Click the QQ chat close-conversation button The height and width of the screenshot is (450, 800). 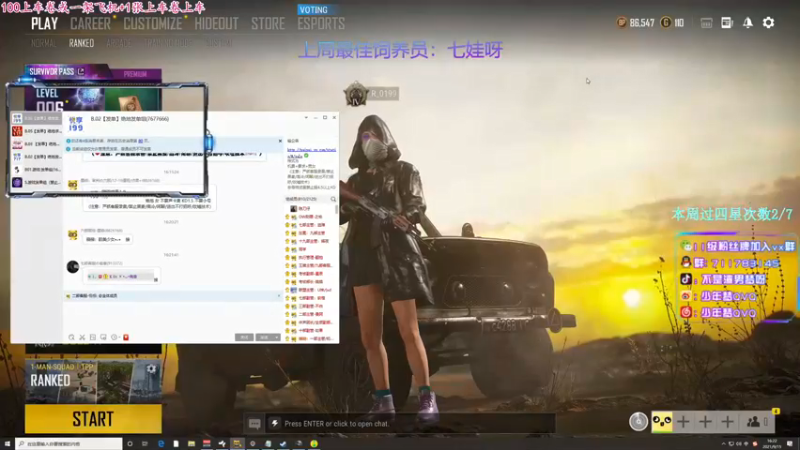[x=244, y=337]
